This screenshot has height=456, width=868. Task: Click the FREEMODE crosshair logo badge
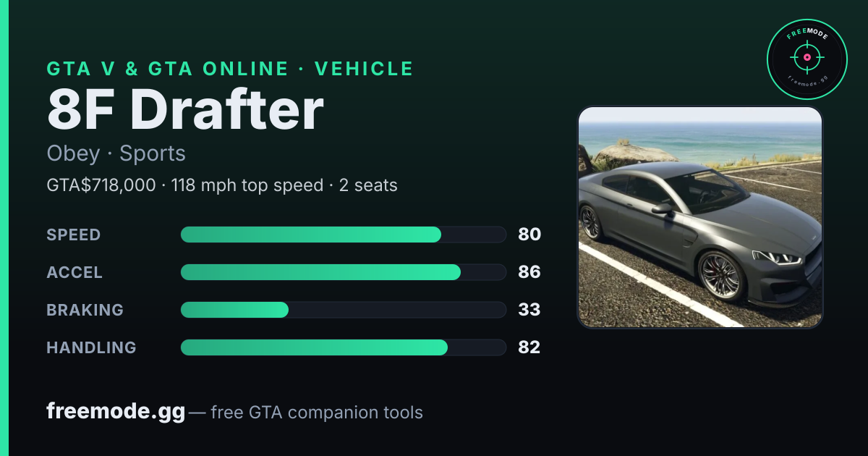[807, 59]
